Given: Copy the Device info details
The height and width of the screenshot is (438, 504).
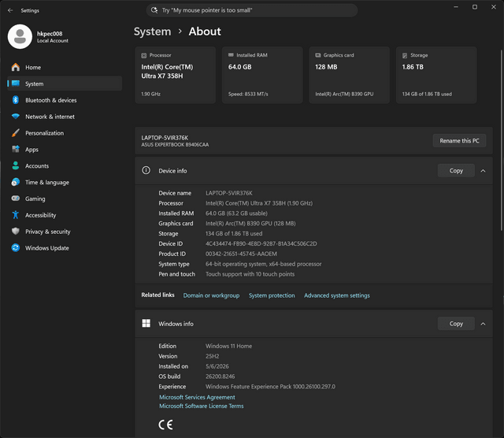Looking at the screenshot, I should point(456,170).
